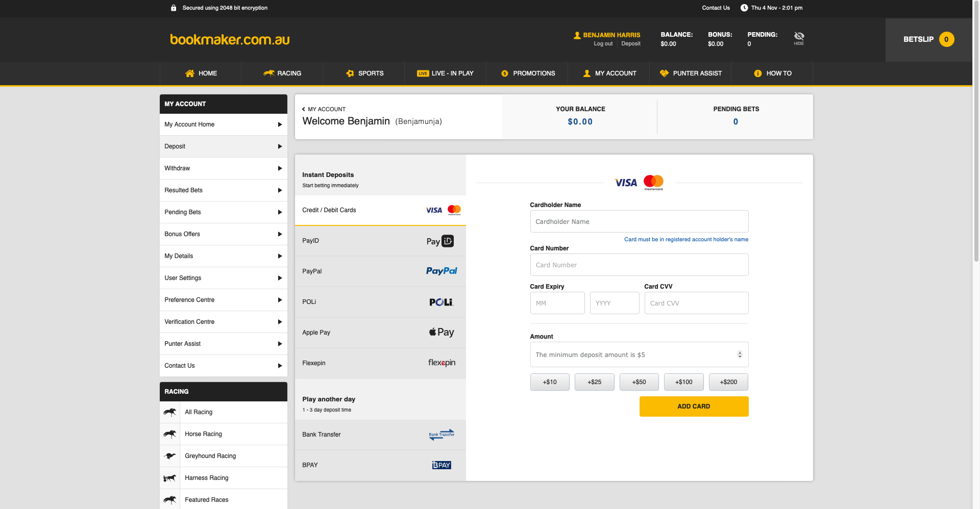Click the ADD CARD button

coord(694,406)
